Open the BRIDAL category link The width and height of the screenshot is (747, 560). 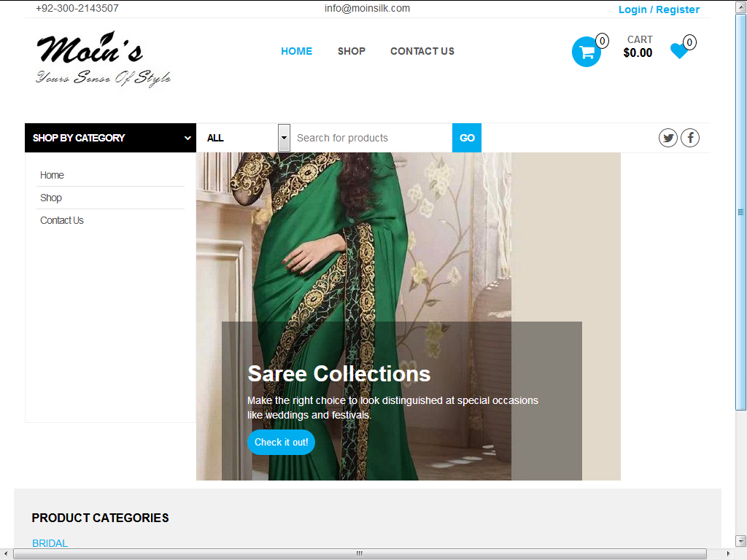click(50, 543)
